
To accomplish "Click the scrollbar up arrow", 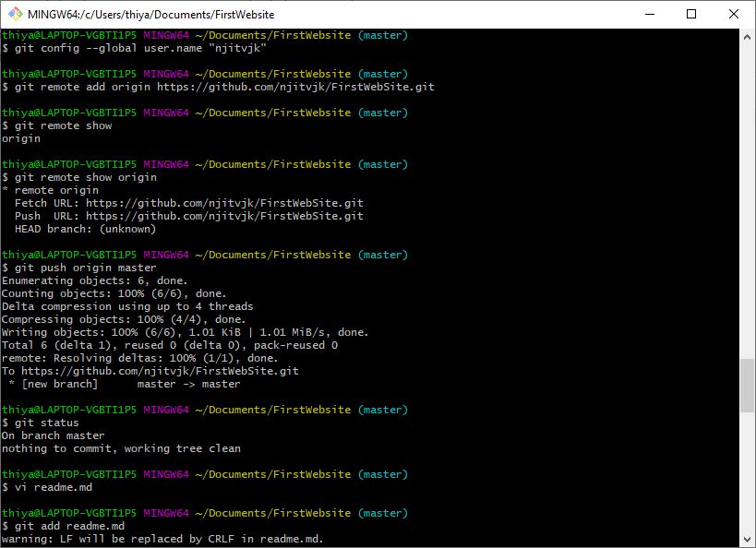I will pyautogui.click(x=746, y=35).
